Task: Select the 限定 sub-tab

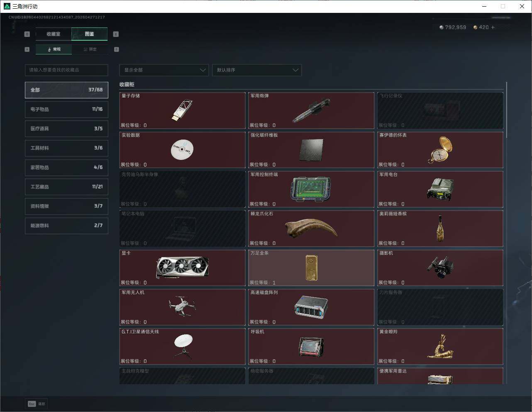Action: click(90, 49)
